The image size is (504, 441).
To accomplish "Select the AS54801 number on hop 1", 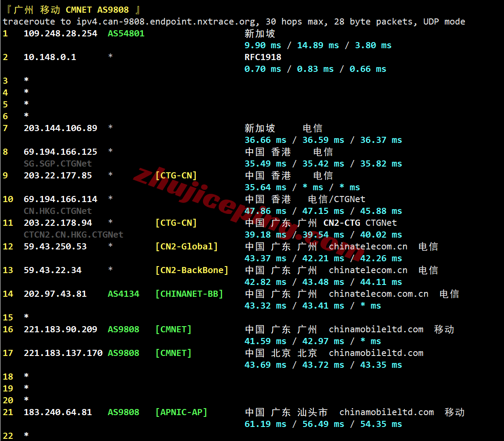I will tap(126, 33).
